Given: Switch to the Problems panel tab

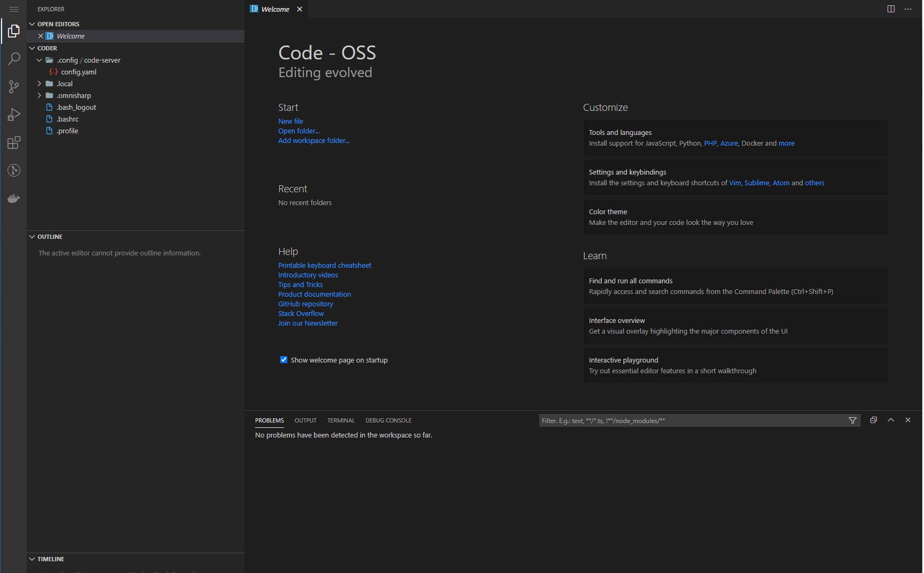Looking at the screenshot, I should pyautogui.click(x=270, y=420).
